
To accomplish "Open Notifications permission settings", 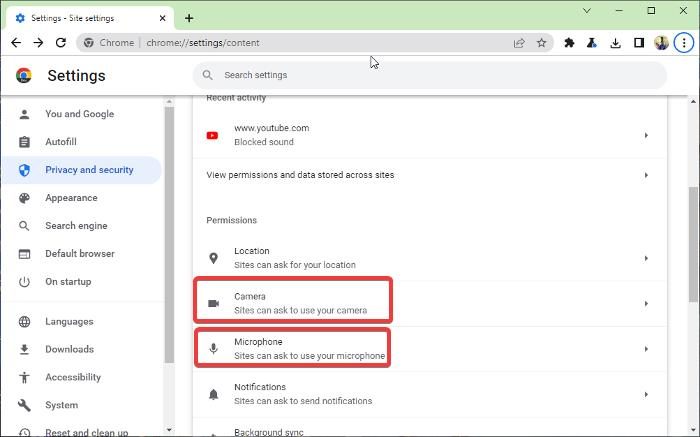I will [430, 394].
